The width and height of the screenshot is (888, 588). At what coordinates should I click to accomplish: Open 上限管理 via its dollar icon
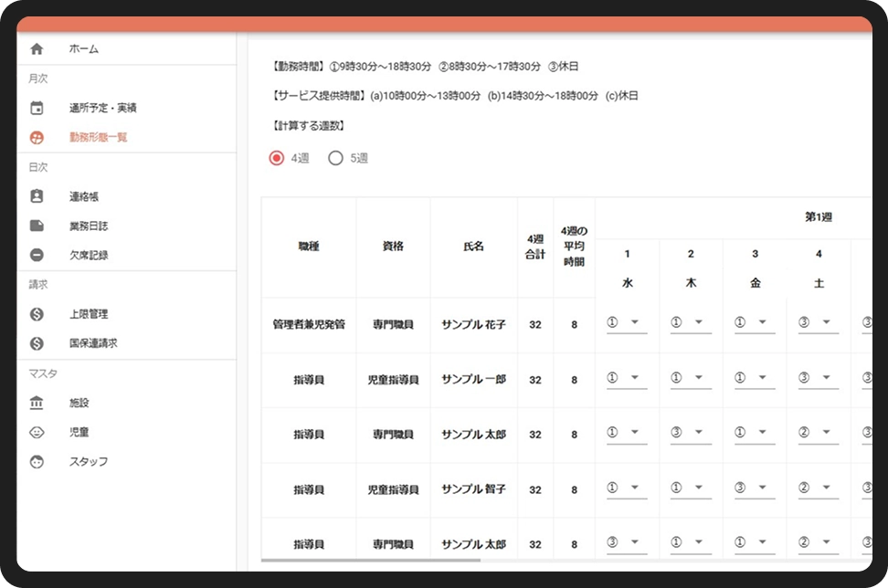[37, 313]
